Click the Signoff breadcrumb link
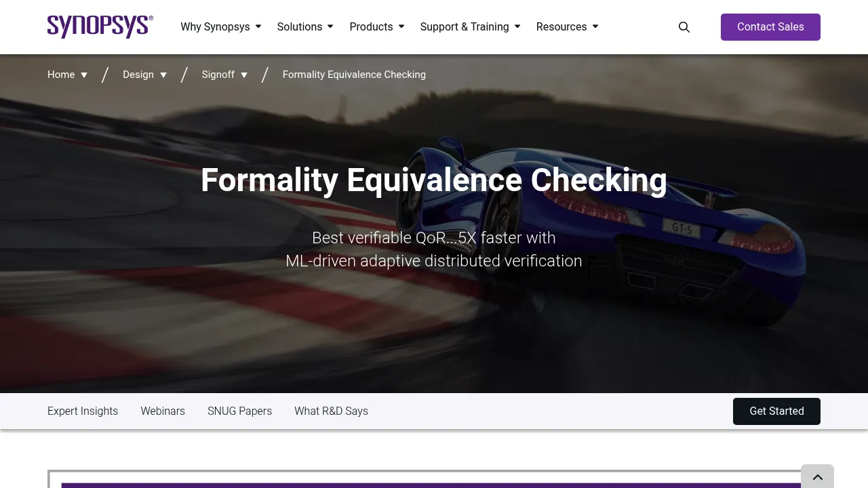Viewport: 868px width, 488px height. 218,75
